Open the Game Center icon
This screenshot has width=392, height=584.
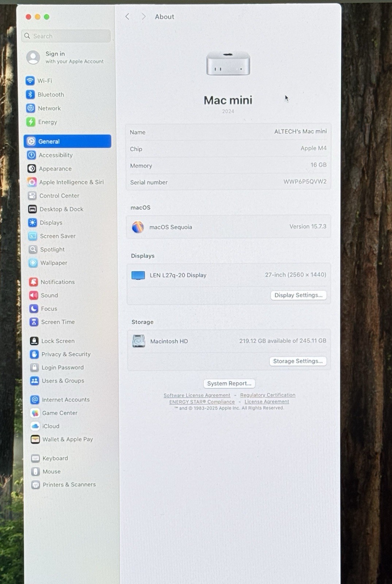[35, 413]
